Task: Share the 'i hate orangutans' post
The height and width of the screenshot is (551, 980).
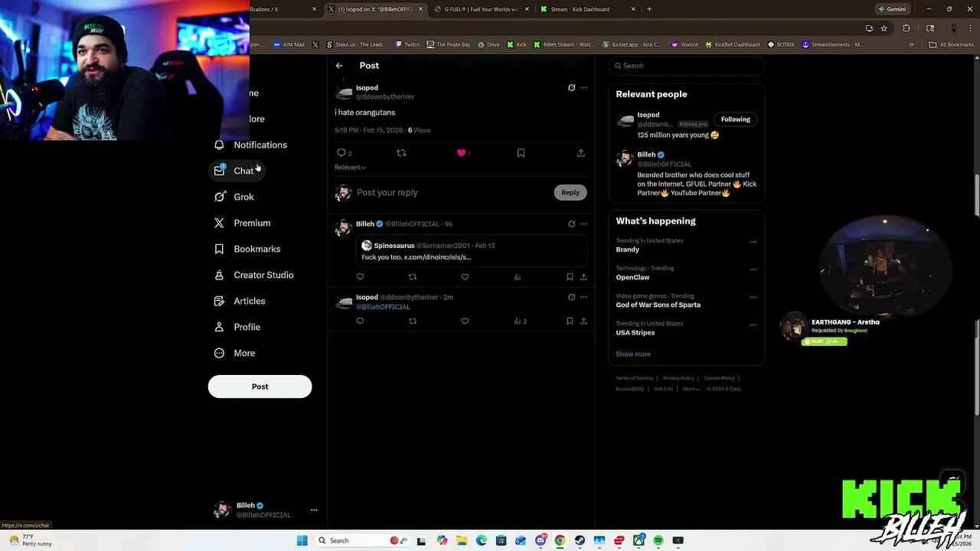Action: click(x=581, y=153)
